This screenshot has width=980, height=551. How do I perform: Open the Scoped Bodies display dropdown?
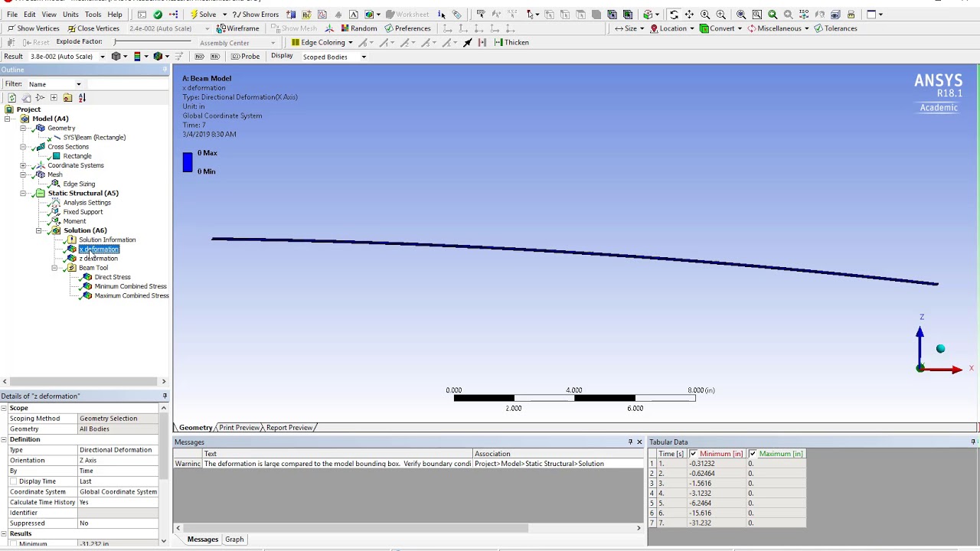click(364, 57)
